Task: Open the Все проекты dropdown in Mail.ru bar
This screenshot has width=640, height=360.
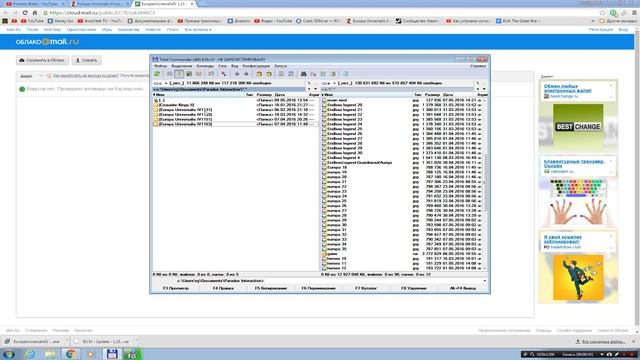Action: pos(198,30)
